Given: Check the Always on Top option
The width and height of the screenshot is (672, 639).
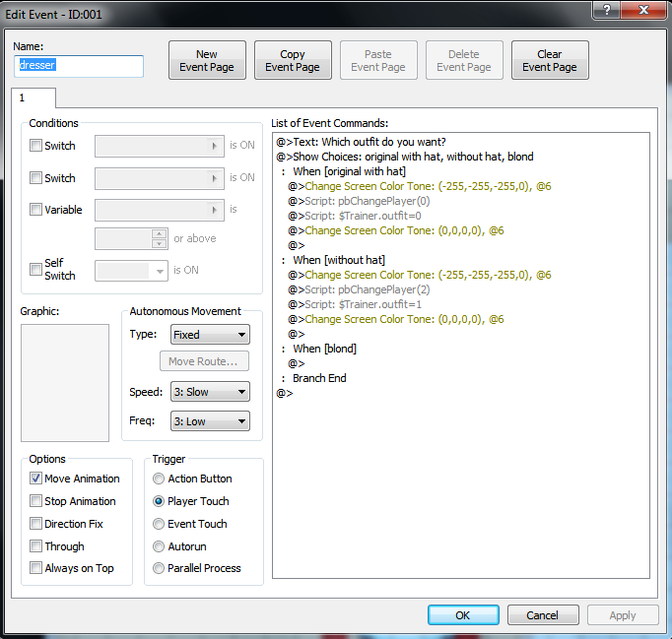Looking at the screenshot, I should 36,568.
